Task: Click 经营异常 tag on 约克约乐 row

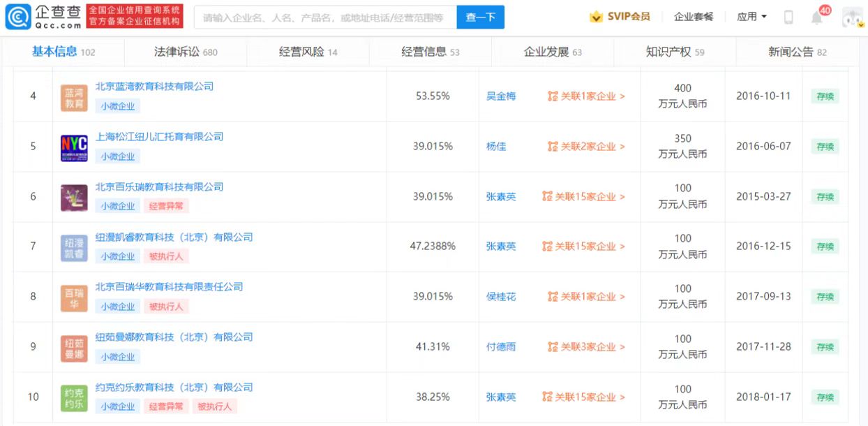Action: [166, 406]
